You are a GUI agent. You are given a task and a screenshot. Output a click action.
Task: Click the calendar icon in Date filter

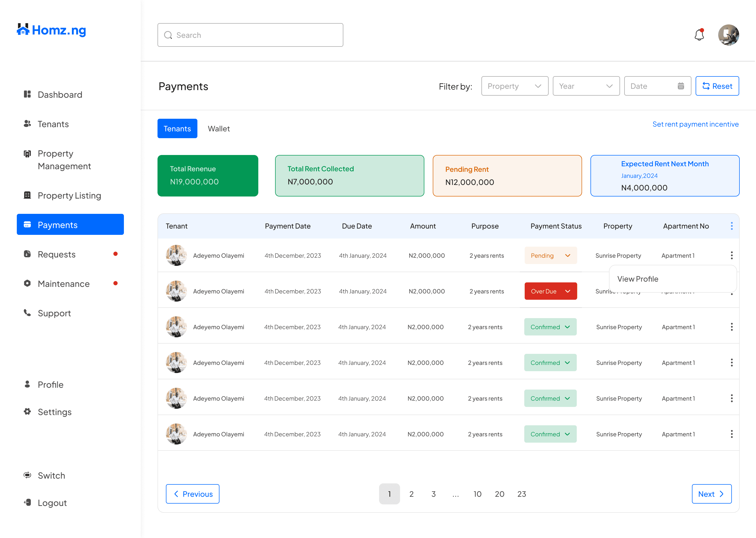click(681, 86)
